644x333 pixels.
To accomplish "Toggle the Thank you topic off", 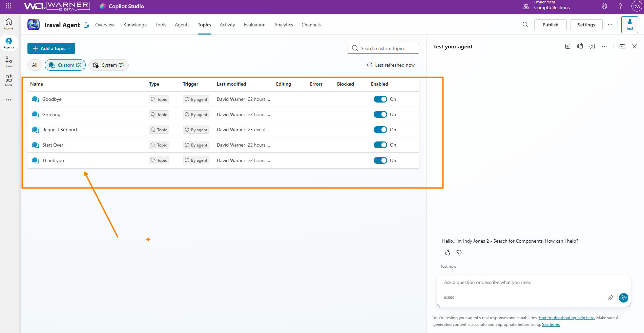I will pyautogui.click(x=380, y=160).
